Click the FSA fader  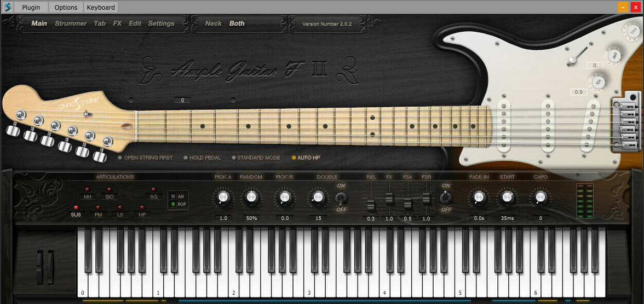[407, 203]
